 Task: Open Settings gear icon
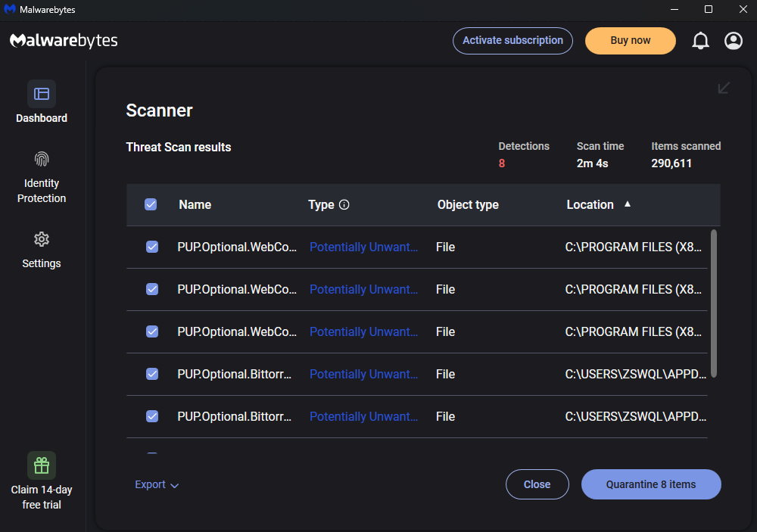pos(42,239)
